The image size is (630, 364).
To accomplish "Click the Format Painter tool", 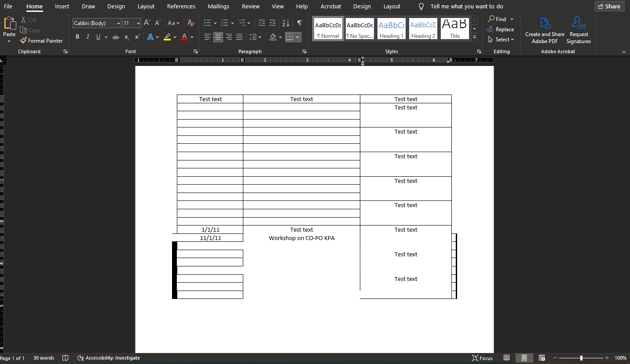I will (41, 41).
